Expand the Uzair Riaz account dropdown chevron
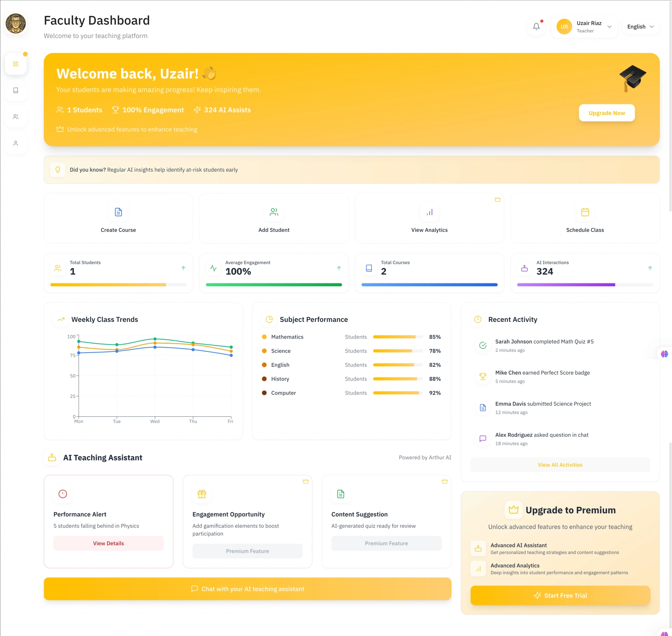The height and width of the screenshot is (636, 672). (x=609, y=27)
